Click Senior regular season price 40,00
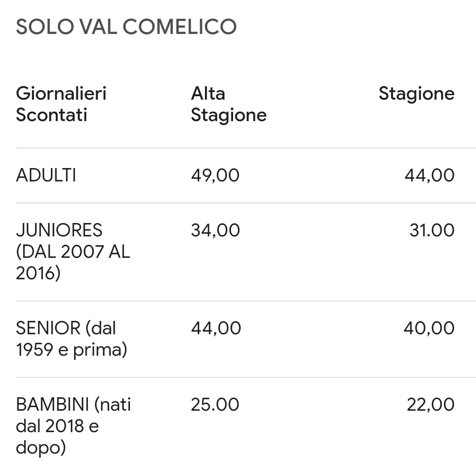 pyautogui.click(x=429, y=328)
